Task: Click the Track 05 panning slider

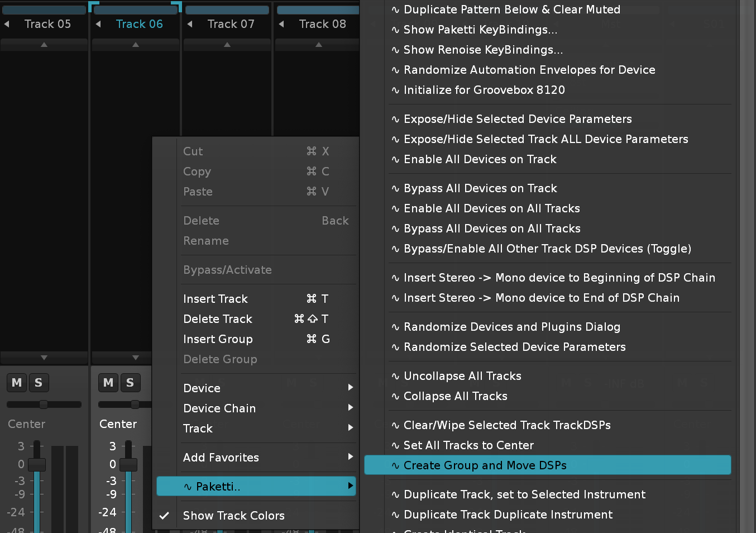Action: (44, 404)
